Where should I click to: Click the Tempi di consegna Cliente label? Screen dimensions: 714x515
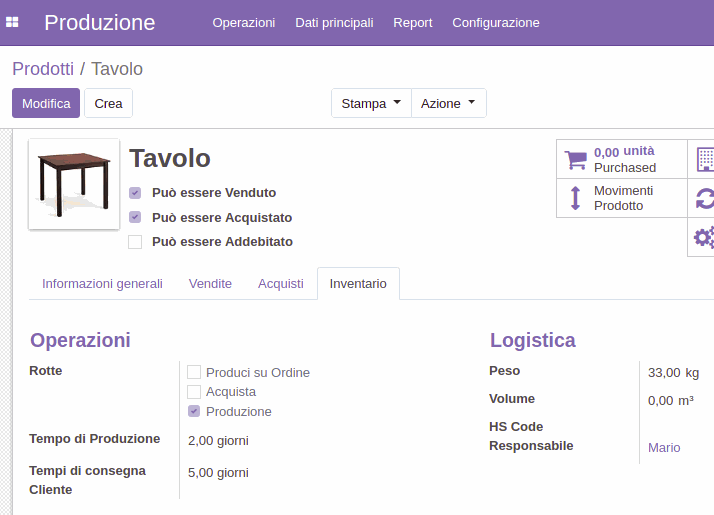[x=87, y=480]
